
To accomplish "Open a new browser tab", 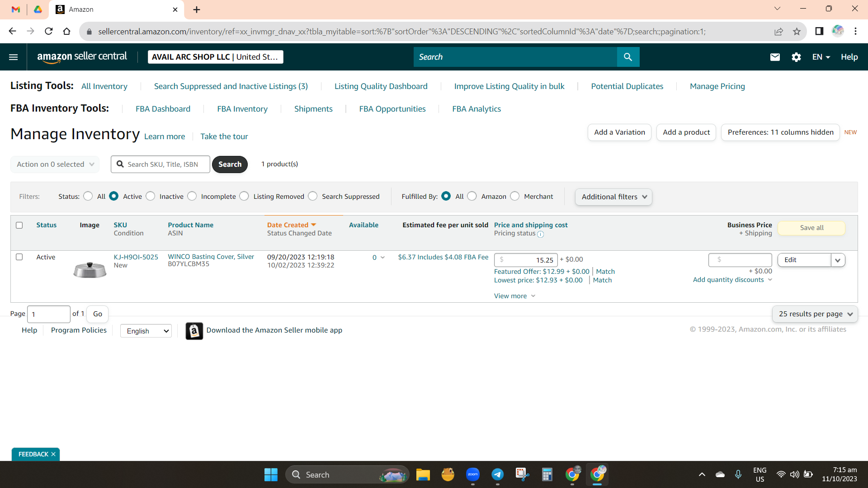I will tap(197, 9).
